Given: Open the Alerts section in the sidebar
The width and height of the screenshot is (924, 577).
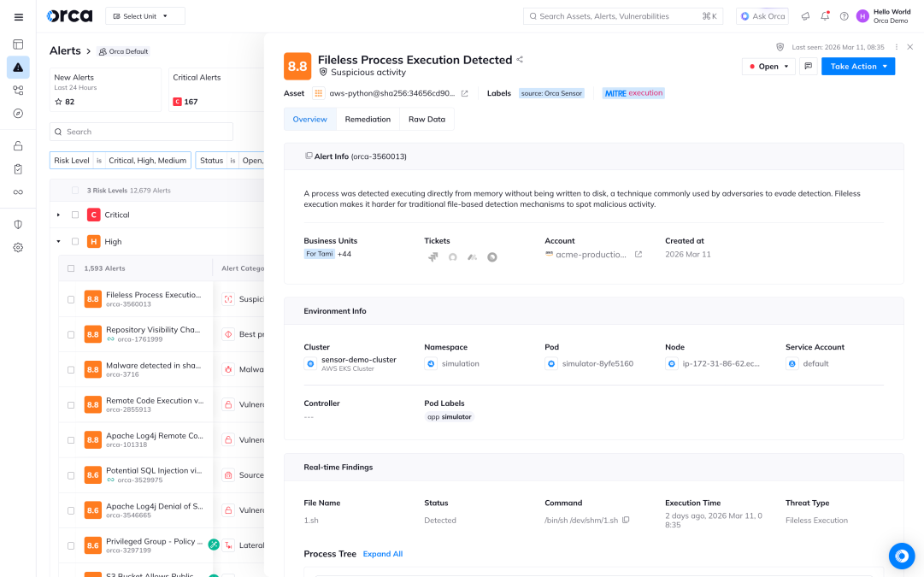Looking at the screenshot, I should pos(18,68).
